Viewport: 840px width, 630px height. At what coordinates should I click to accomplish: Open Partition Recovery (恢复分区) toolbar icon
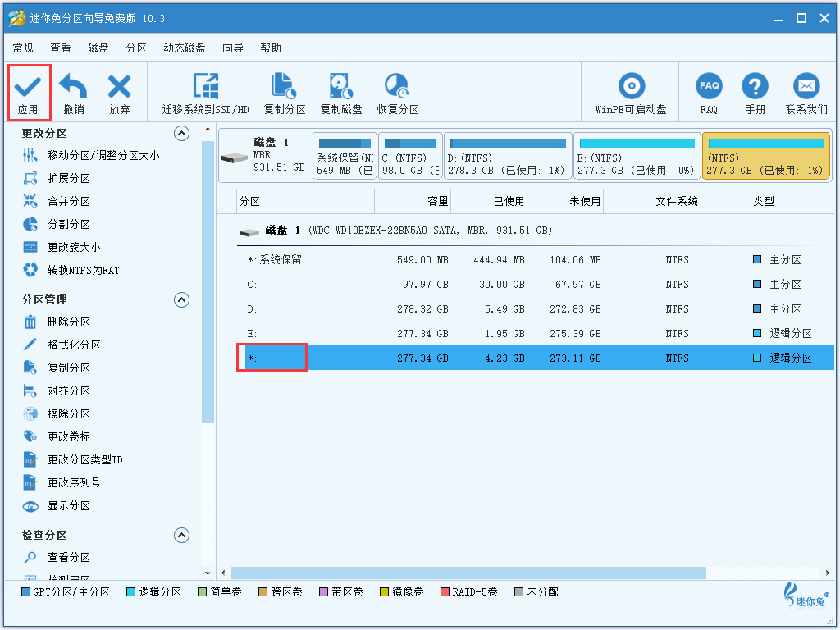pyautogui.click(x=398, y=94)
